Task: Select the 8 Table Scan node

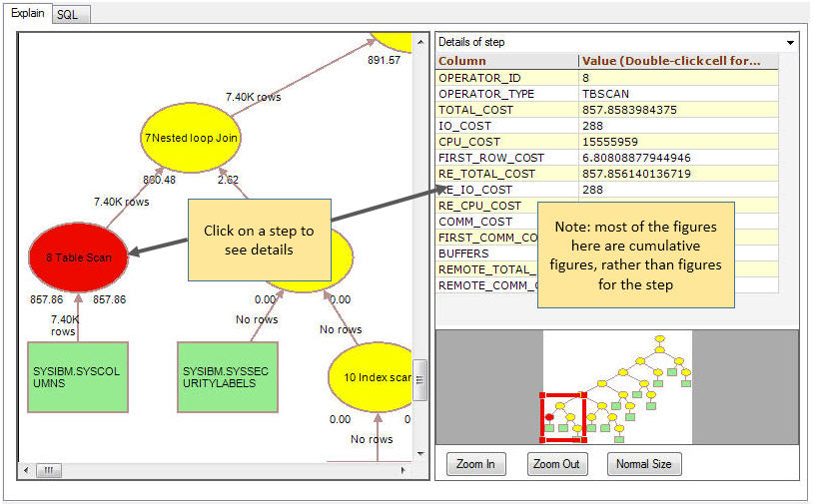Action: pos(78,257)
